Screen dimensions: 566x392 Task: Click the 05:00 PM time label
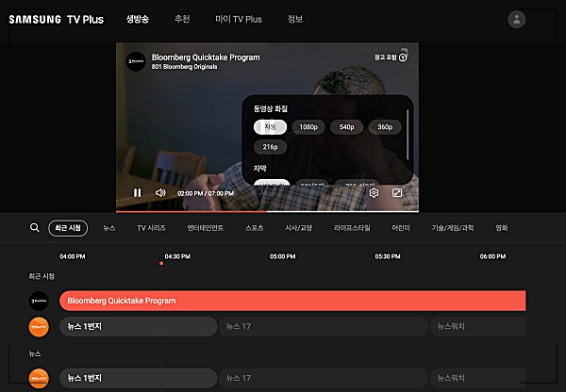(283, 256)
